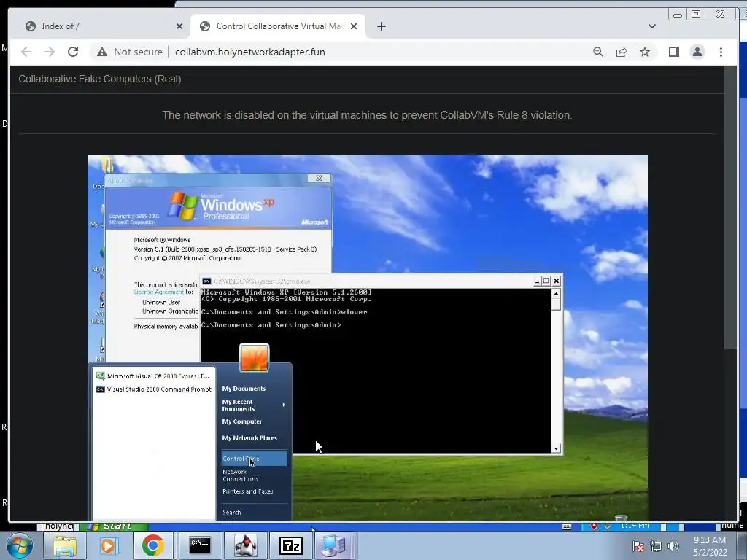Viewport: 747px width, 560px height.
Task: Click the cmd.exe title bar icon
Action: [x=206, y=281]
